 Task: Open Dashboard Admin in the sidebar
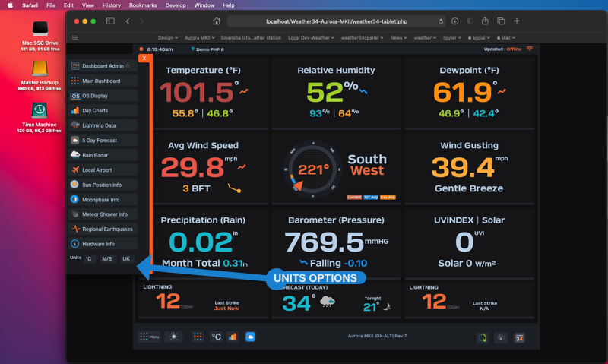pyautogui.click(x=103, y=66)
